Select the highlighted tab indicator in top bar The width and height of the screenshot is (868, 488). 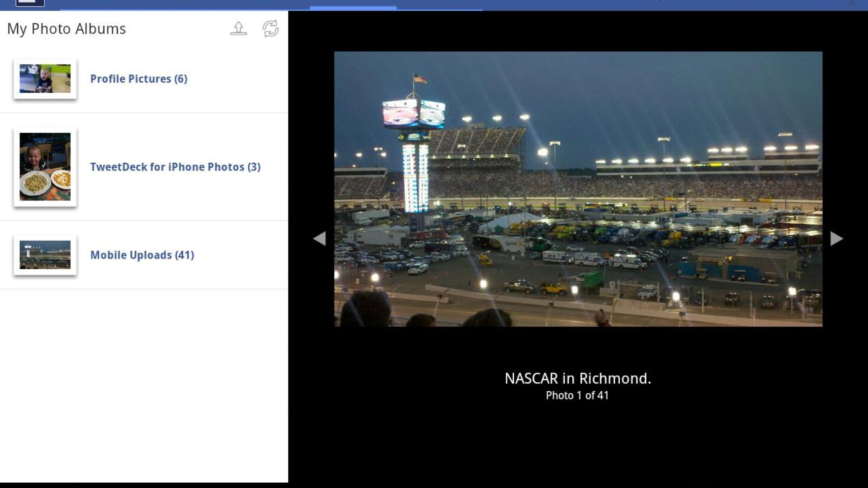353,7
